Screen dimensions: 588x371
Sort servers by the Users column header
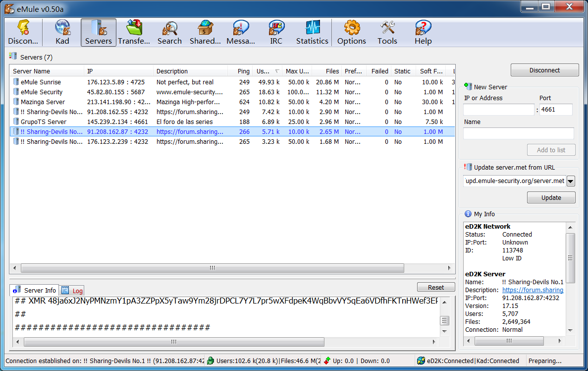click(265, 71)
